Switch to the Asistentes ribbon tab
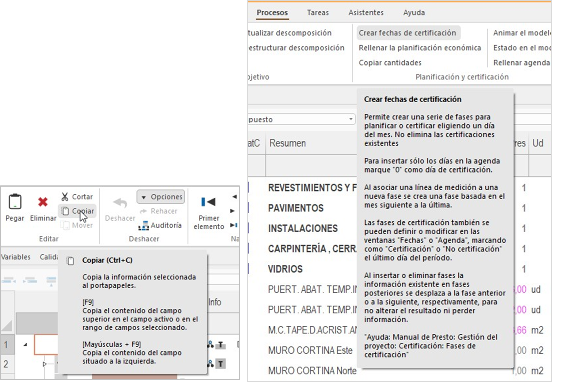The width and height of the screenshot is (564, 392). click(x=366, y=13)
